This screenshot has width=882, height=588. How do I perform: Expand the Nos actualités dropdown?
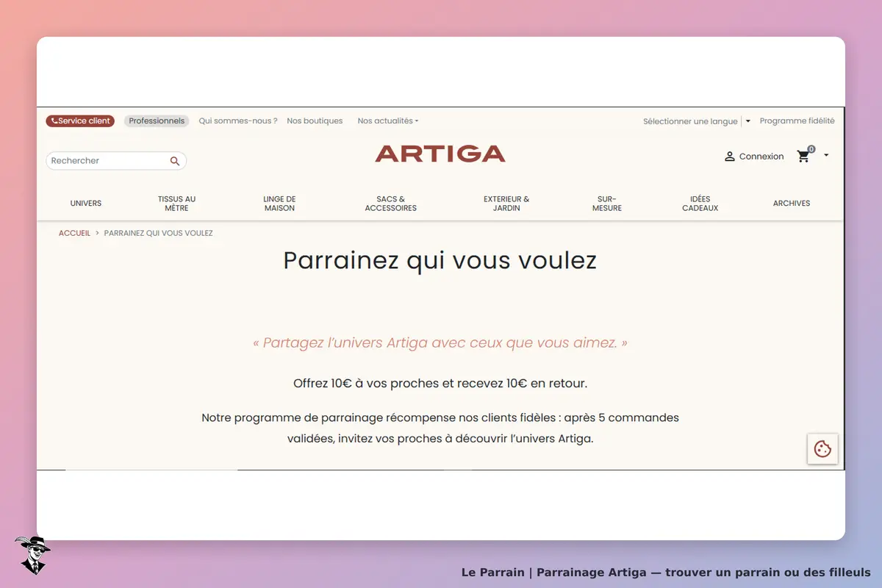click(388, 121)
